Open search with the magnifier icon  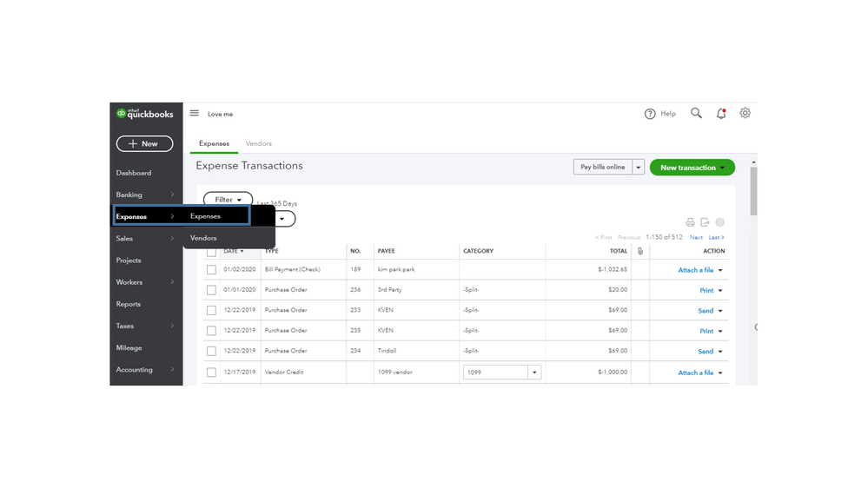coord(696,113)
